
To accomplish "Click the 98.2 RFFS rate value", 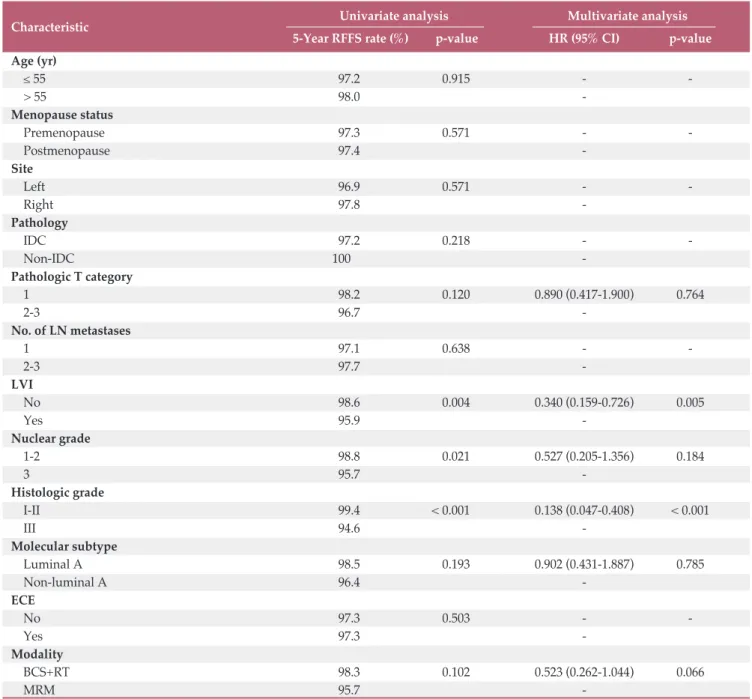I will click(349, 295).
